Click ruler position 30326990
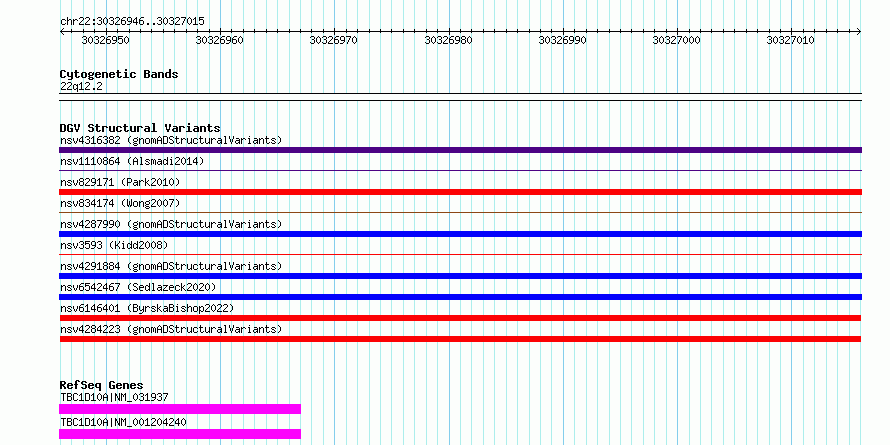This screenshot has width=890, height=445. 562,40
